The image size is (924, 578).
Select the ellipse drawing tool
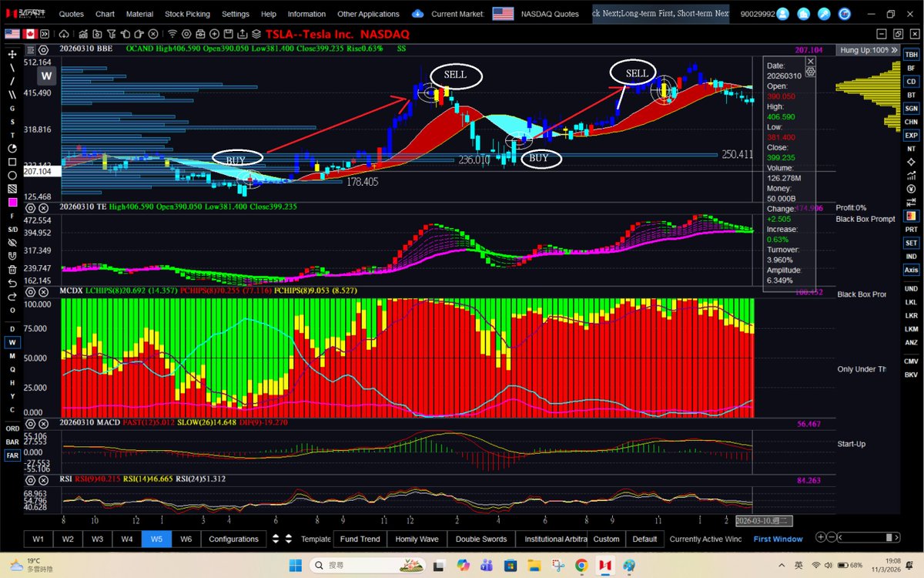12,175
